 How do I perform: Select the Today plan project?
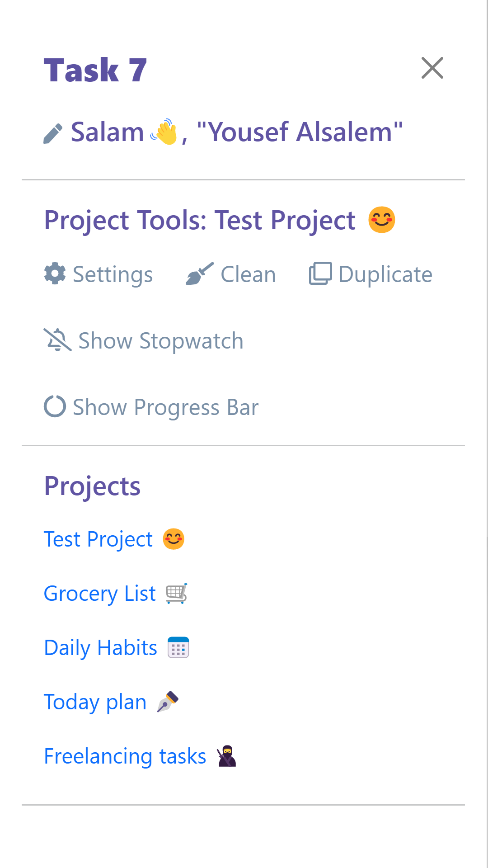[95, 702]
